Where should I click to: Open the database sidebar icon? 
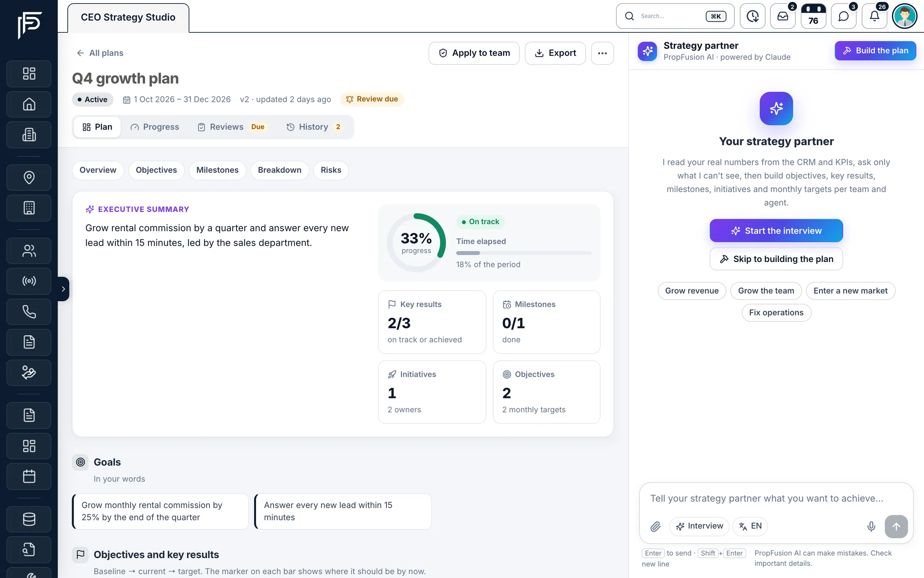click(x=29, y=519)
